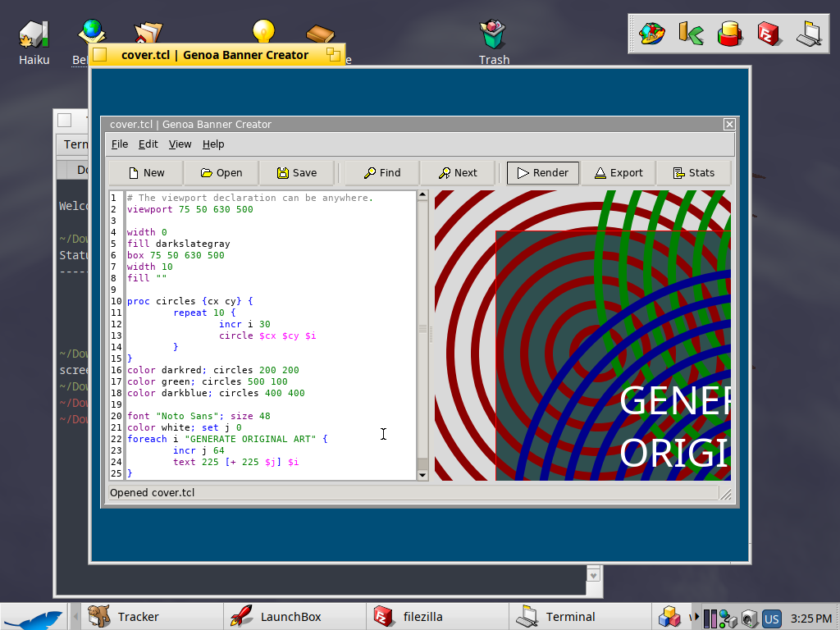Click the code editor vertical scrollbar thumb

click(x=422, y=329)
